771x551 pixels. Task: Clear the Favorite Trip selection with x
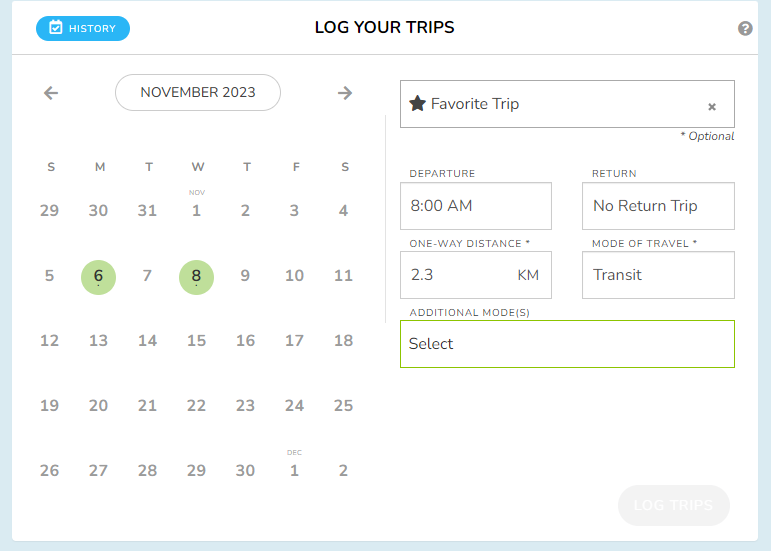click(712, 107)
